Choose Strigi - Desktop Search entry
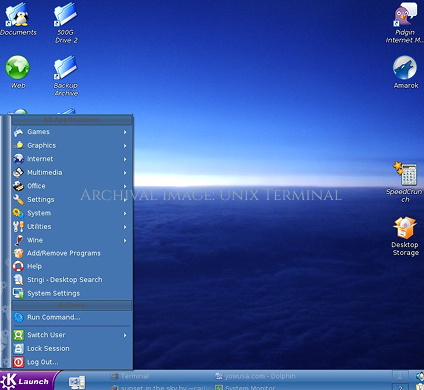The image size is (424, 390). (x=72, y=280)
